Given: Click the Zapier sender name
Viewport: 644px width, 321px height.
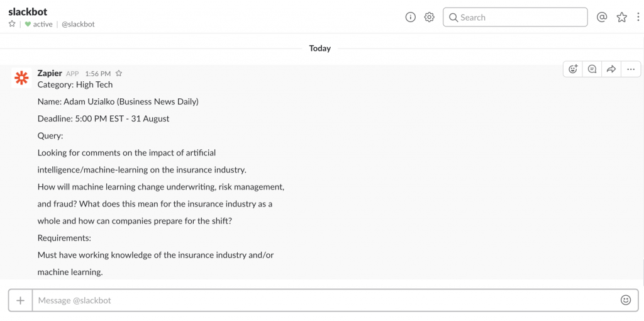Looking at the screenshot, I should pyautogui.click(x=50, y=73).
